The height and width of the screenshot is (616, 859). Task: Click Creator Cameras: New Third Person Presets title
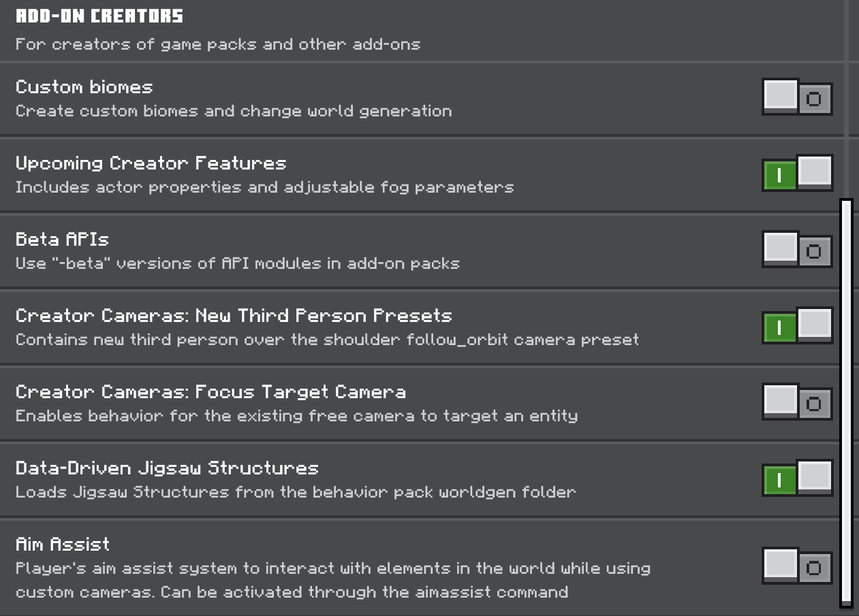click(x=234, y=316)
